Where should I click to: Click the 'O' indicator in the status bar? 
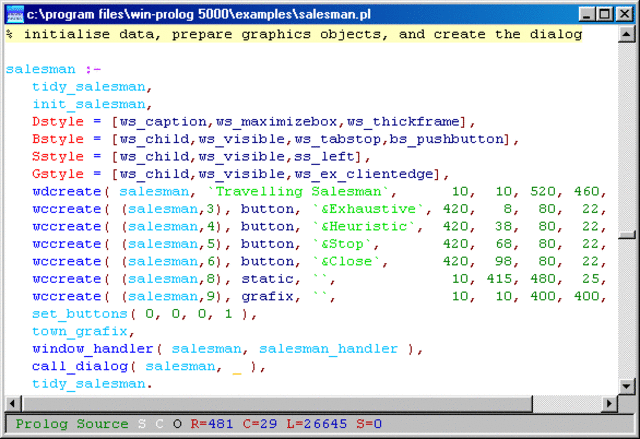point(177,424)
